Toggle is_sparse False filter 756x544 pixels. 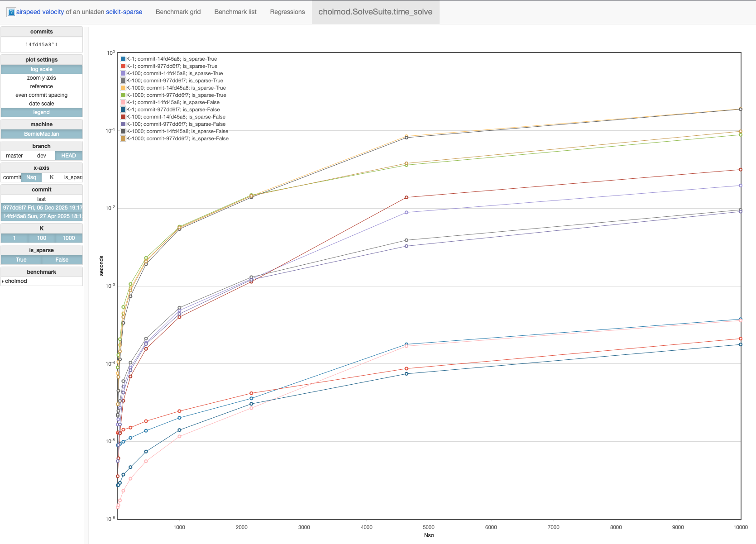pyautogui.click(x=62, y=260)
